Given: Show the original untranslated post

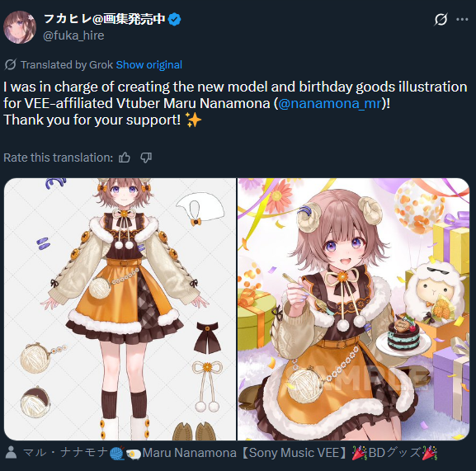Looking at the screenshot, I should click(149, 65).
